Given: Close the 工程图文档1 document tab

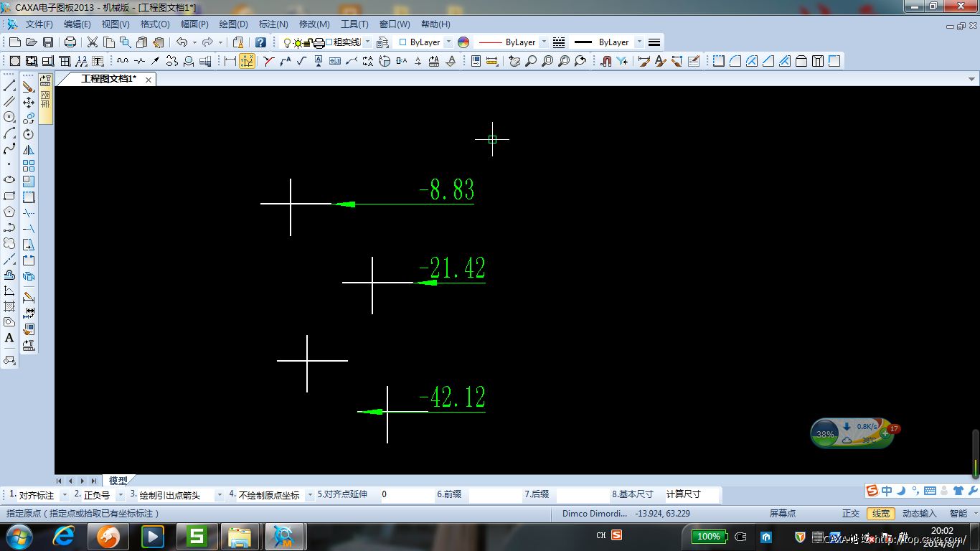Looking at the screenshot, I should [x=149, y=80].
